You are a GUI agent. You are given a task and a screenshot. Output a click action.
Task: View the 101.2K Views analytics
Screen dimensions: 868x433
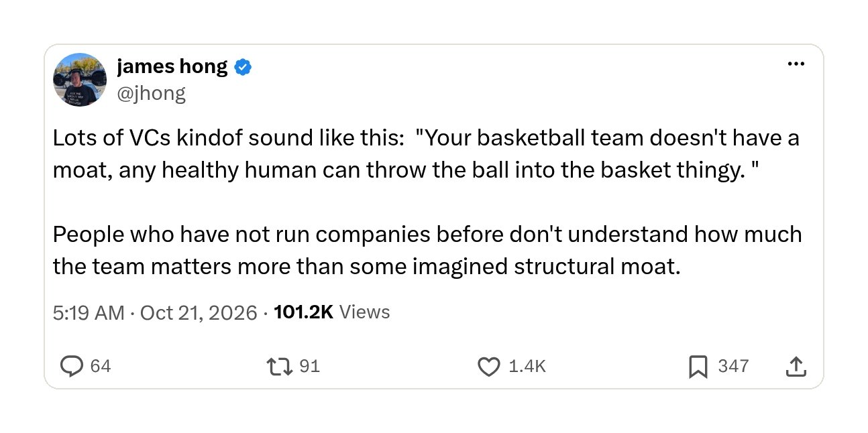(x=332, y=312)
